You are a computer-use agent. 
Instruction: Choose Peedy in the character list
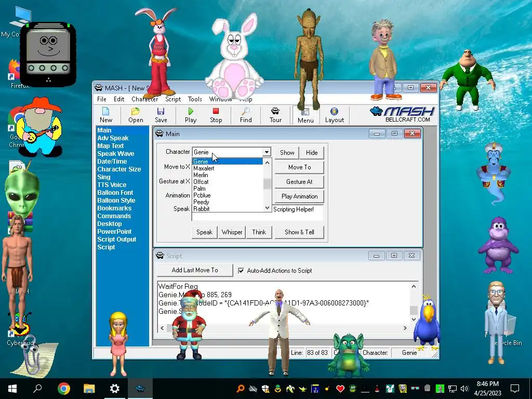tap(228, 202)
